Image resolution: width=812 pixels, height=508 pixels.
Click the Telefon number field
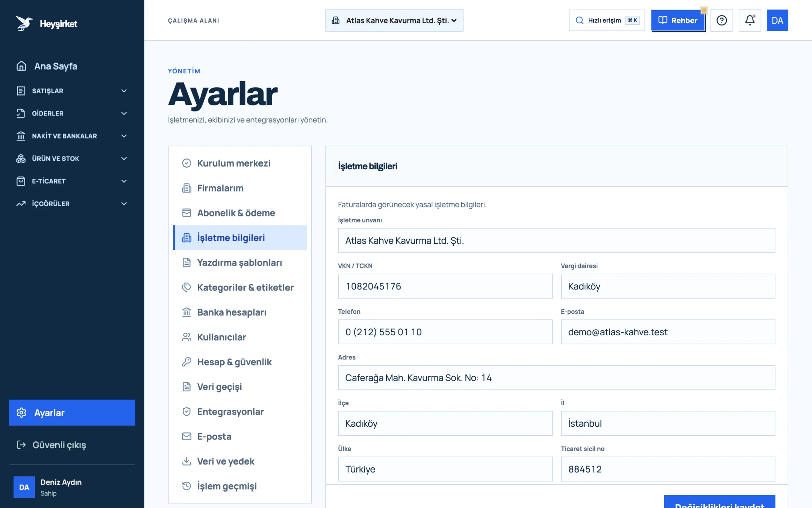click(x=445, y=332)
